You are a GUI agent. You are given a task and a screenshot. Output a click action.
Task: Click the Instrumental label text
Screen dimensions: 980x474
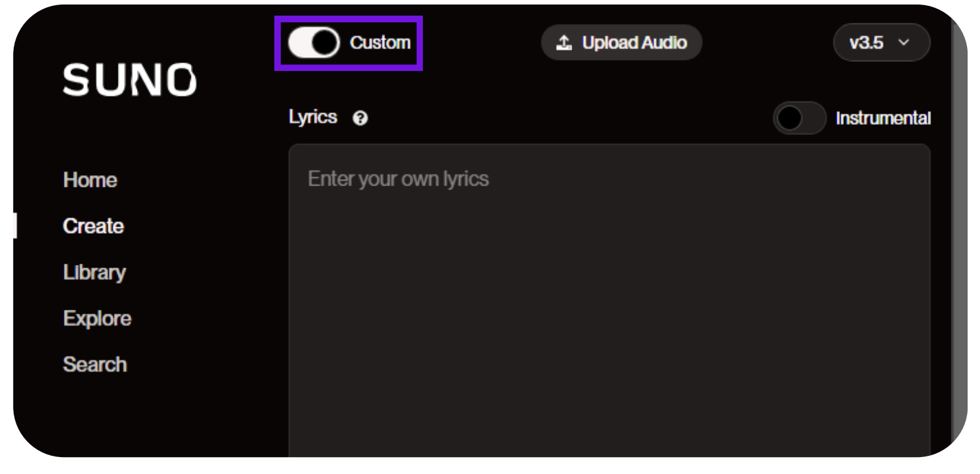[883, 118]
